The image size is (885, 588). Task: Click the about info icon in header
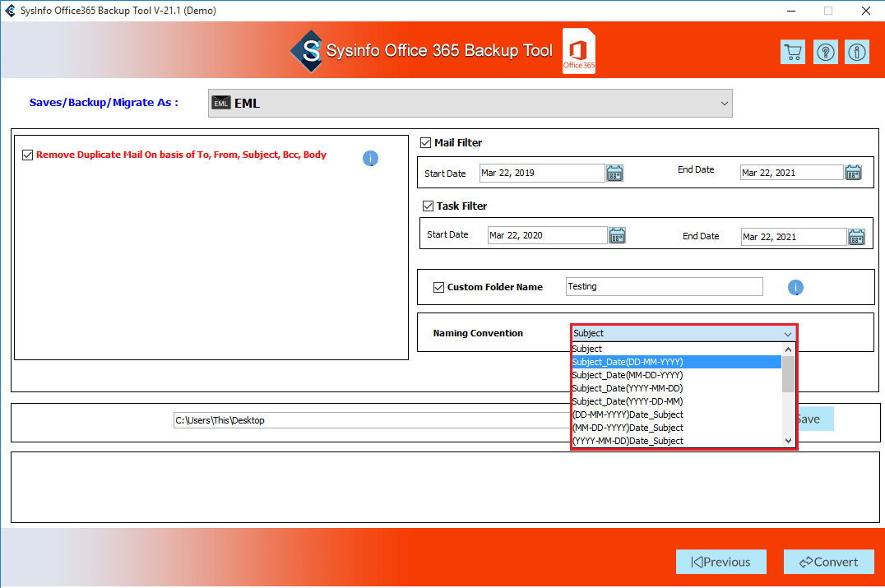[x=857, y=52]
